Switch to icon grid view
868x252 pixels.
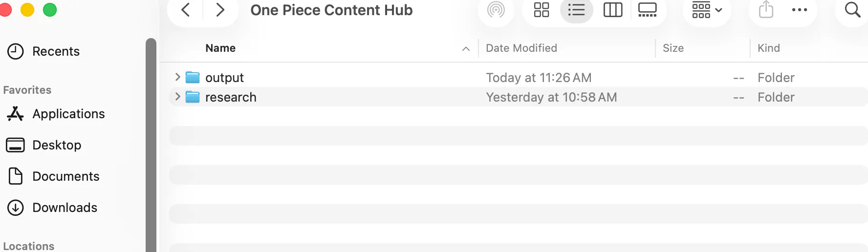tap(542, 10)
